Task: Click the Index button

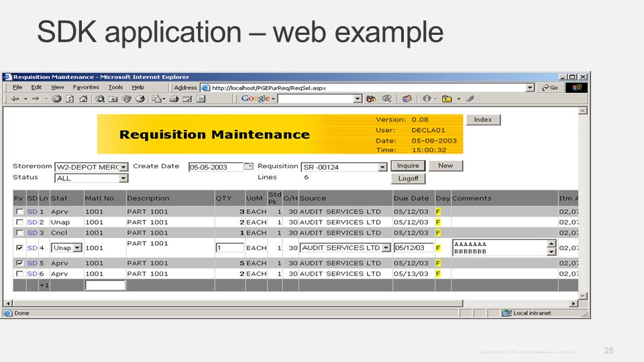Action: pos(483,120)
